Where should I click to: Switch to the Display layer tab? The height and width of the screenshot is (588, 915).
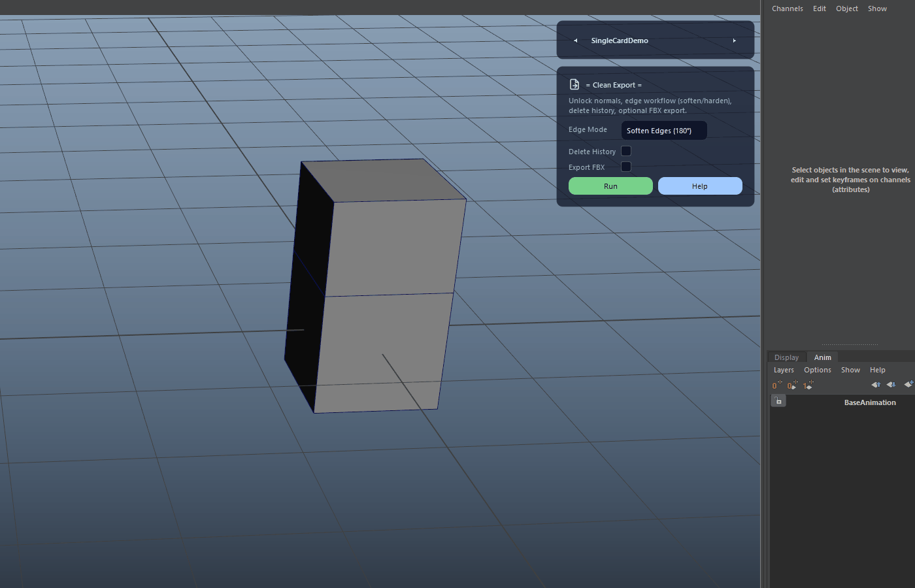tap(786, 357)
